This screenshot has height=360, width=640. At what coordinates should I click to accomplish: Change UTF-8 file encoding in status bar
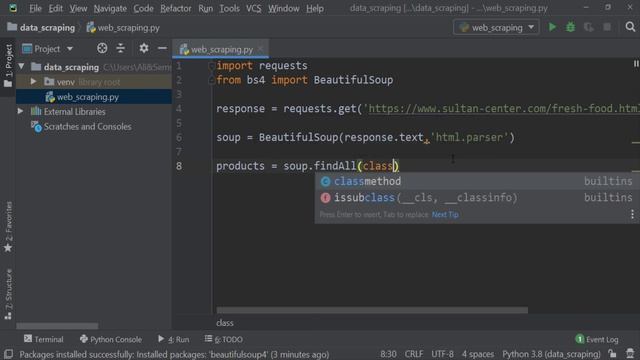click(442, 354)
